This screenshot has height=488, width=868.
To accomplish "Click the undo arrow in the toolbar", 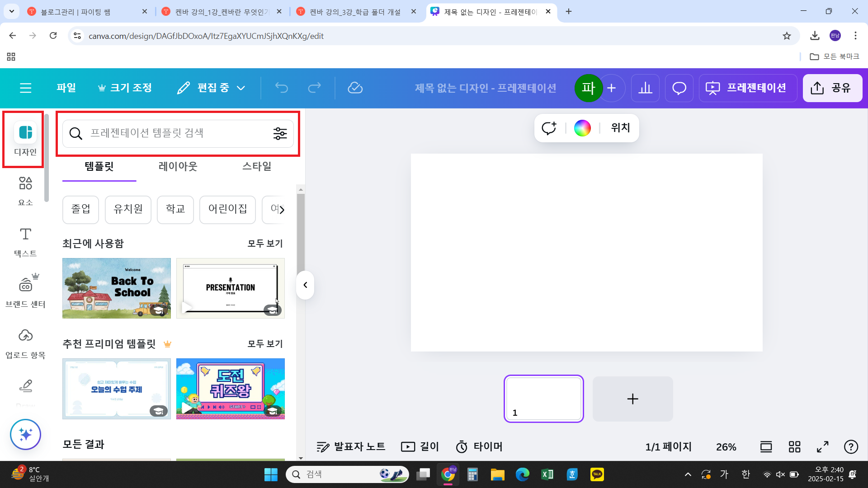I will pyautogui.click(x=281, y=88).
